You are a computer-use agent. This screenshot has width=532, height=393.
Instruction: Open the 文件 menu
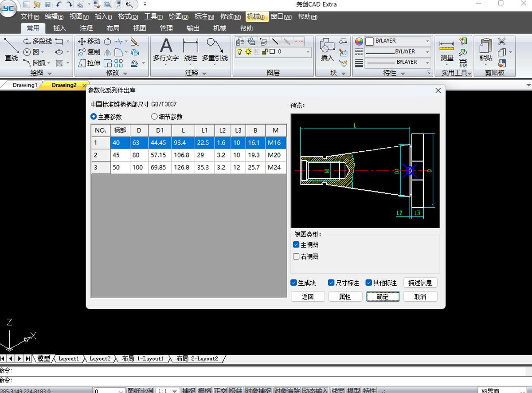[x=30, y=17]
